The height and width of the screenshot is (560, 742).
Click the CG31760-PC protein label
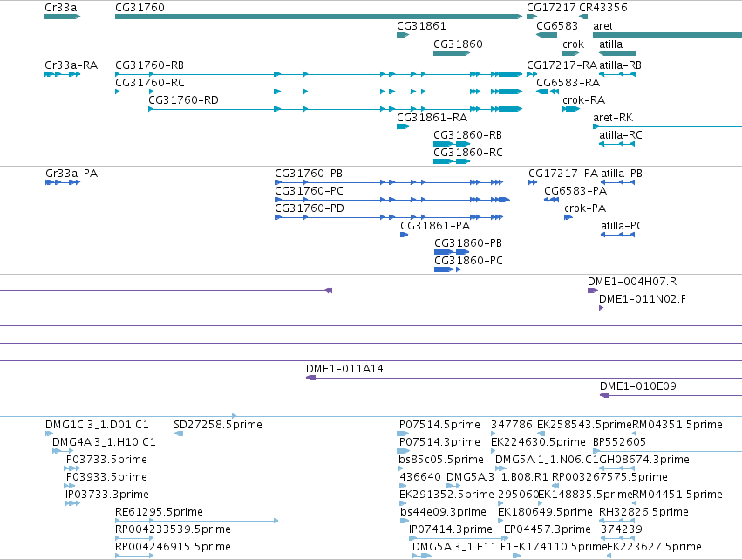click(309, 191)
